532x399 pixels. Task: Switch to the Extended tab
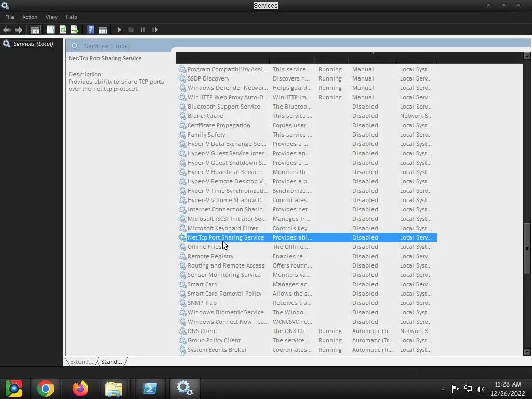click(x=81, y=362)
